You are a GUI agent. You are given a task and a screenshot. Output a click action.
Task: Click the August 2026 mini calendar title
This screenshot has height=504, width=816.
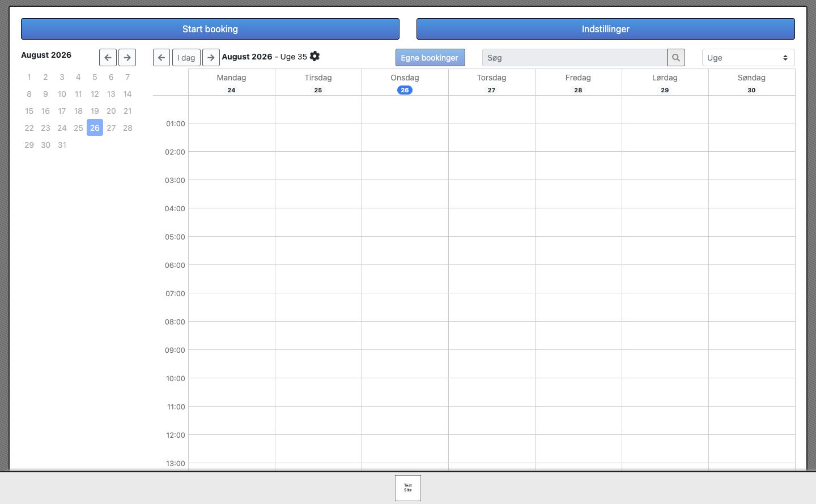click(x=46, y=55)
